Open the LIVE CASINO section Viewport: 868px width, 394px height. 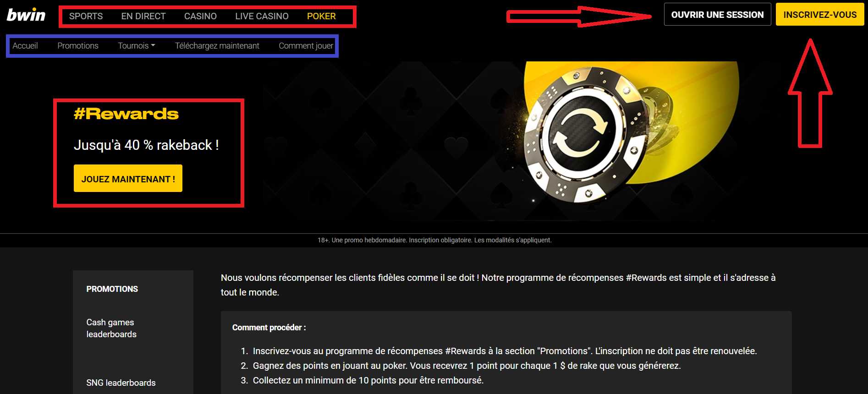[x=262, y=16]
